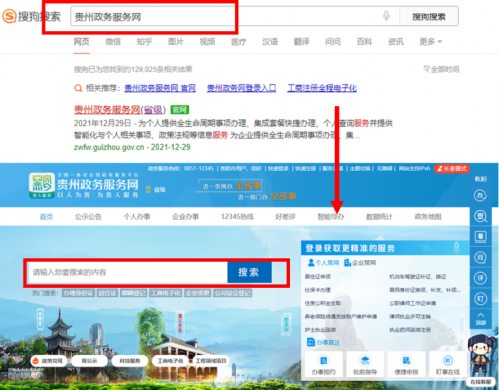Click the related recommendation magnifier icon

[78, 88]
